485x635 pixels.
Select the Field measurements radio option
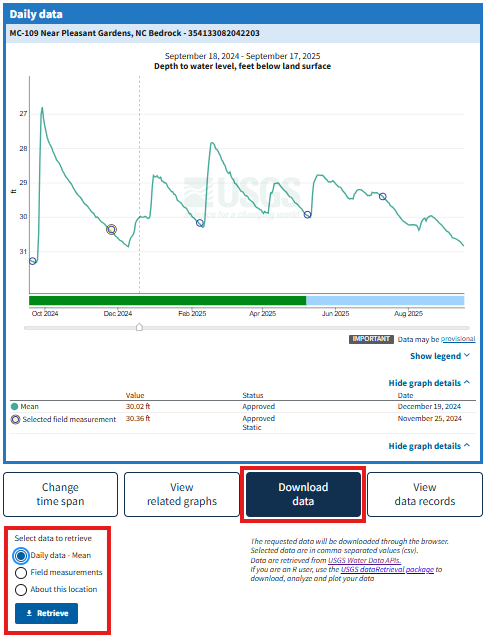pyautogui.click(x=21, y=573)
